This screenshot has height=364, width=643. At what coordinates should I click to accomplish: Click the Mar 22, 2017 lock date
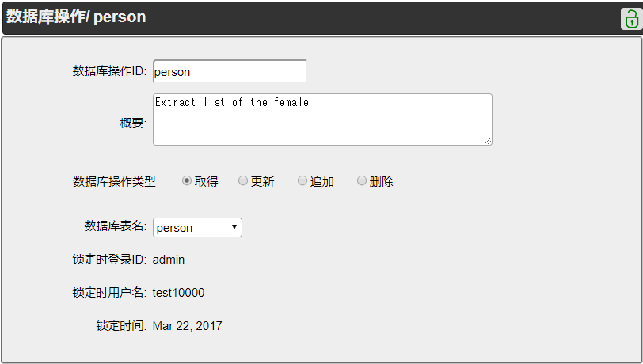click(188, 326)
